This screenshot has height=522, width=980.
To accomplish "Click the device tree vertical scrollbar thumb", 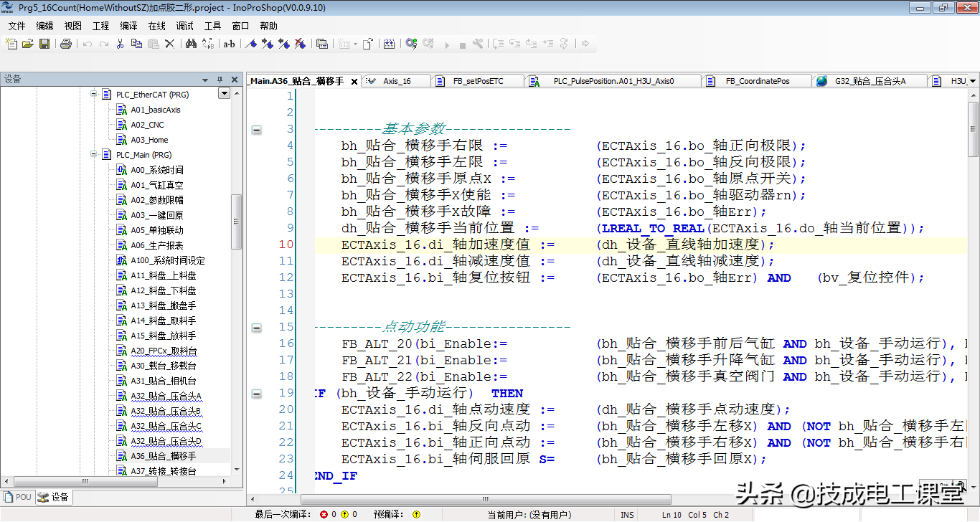I will coord(236,222).
